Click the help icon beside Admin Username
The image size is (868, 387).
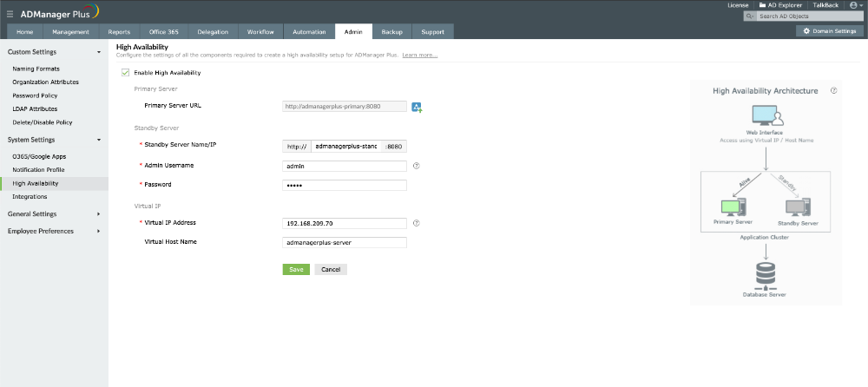point(417,166)
